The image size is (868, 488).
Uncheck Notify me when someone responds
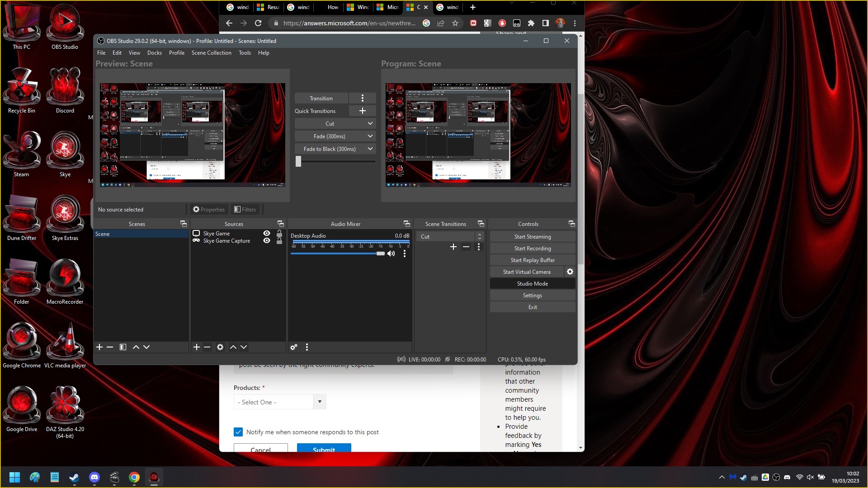pyautogui.click(x=238, y=432)
